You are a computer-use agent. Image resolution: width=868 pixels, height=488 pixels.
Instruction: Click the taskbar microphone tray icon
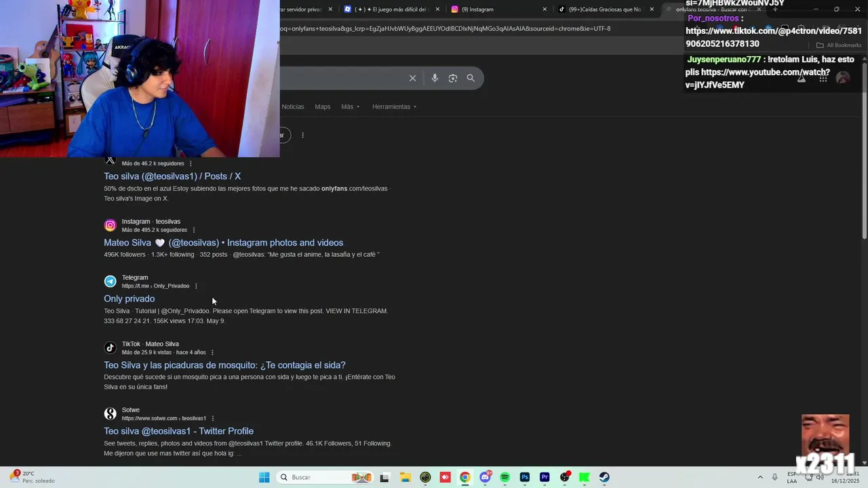774,477
